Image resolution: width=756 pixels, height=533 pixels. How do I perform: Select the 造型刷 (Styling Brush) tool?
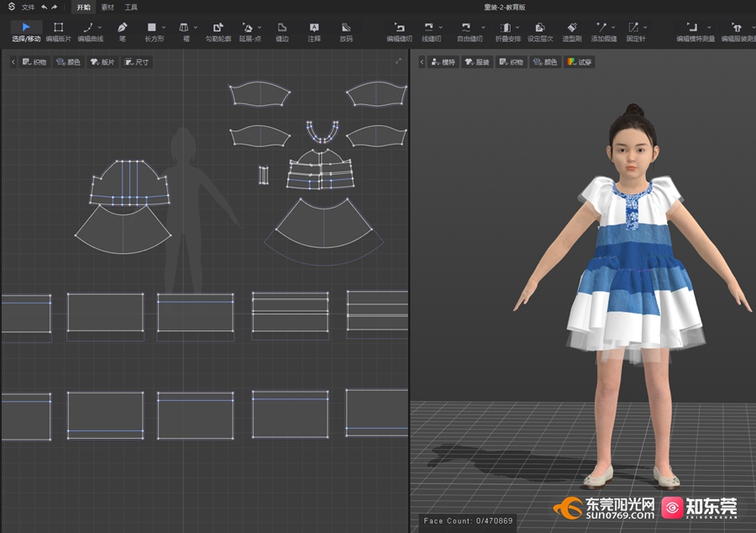[x=573, y=32]
